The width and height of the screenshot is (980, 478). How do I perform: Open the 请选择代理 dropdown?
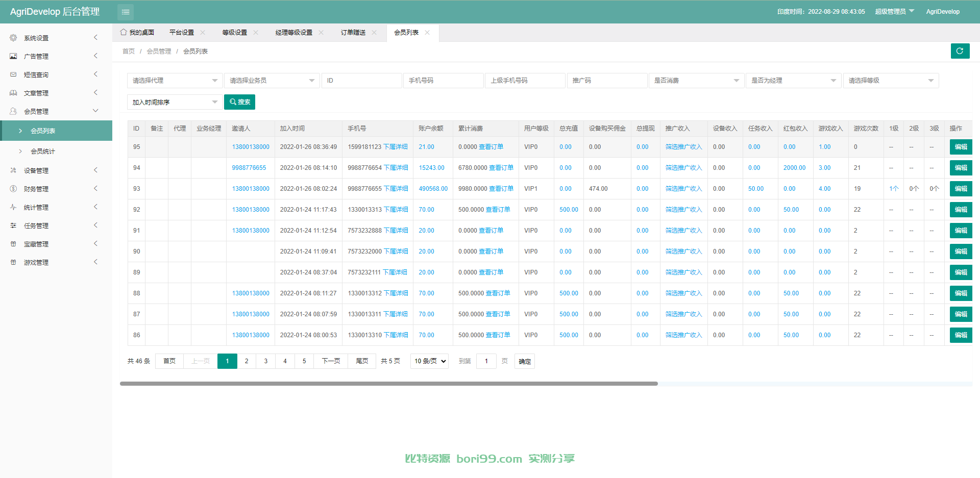175,81
